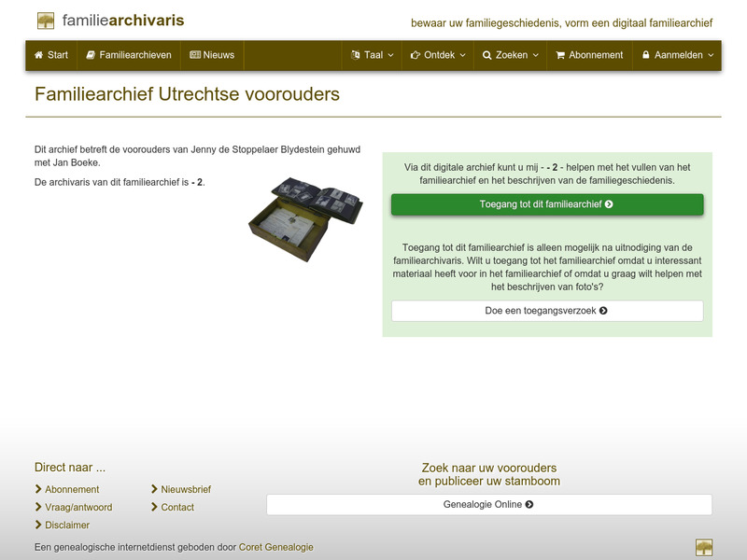Open the Zoeken dropdown

[510, 55]
